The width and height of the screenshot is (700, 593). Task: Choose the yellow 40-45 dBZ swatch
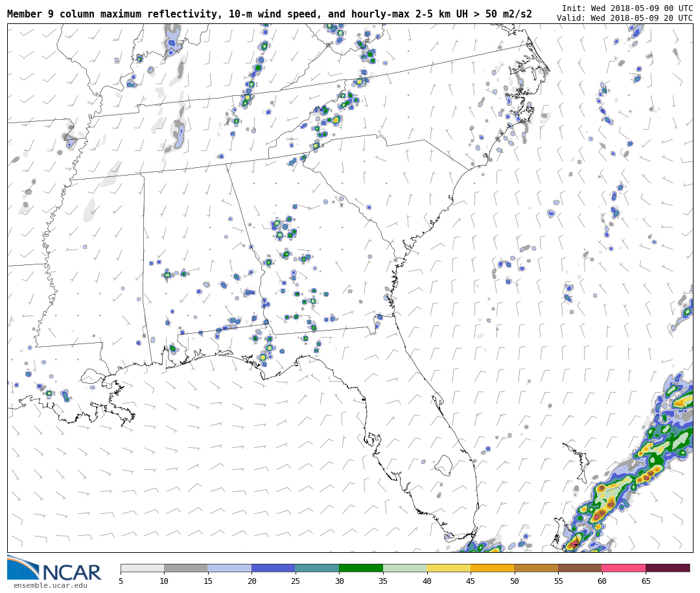click(449, 568)
